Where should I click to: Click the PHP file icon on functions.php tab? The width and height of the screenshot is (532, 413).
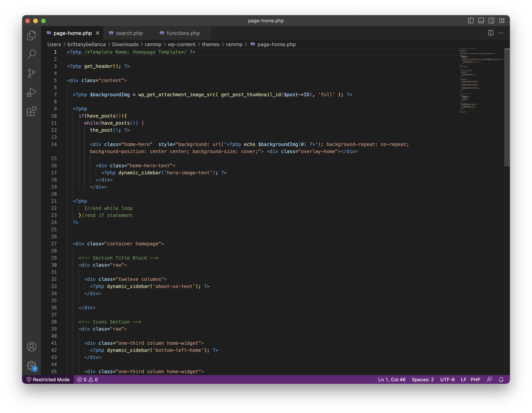coord(162,33)
